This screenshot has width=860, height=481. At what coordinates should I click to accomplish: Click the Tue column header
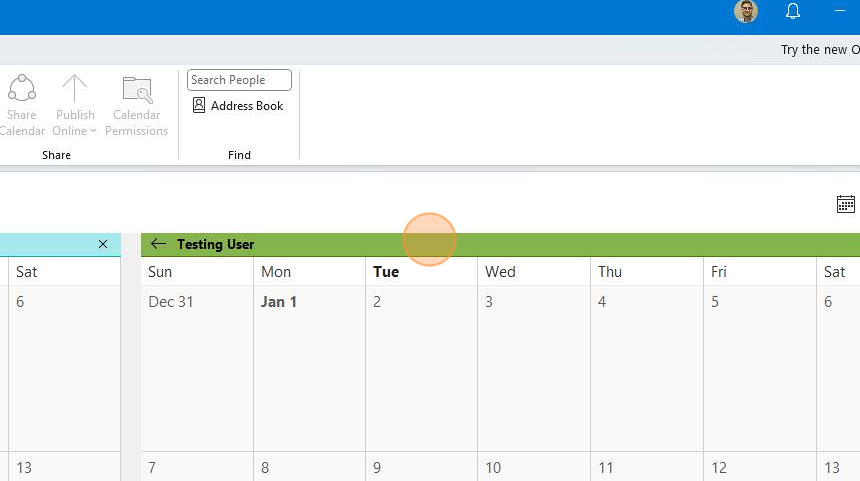pos(386,272)
